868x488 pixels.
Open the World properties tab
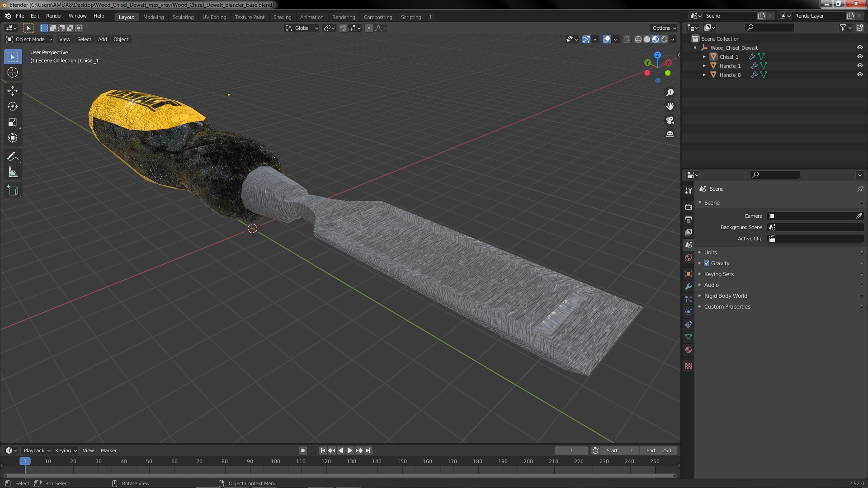point(689,258)
